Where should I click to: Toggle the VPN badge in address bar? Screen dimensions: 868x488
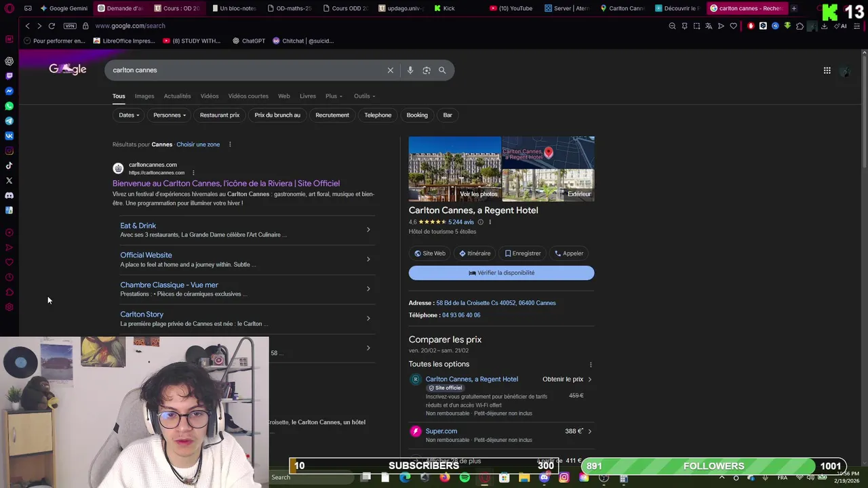coord(70,26)
